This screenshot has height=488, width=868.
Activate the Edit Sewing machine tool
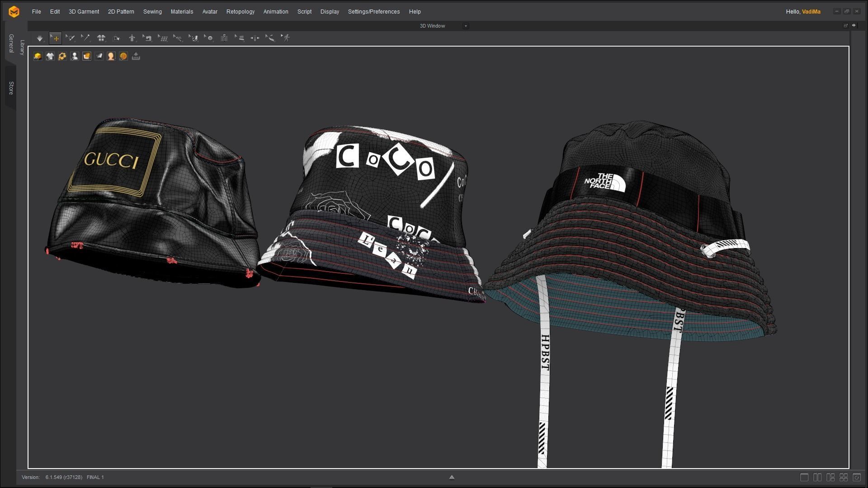coord(147,38)
